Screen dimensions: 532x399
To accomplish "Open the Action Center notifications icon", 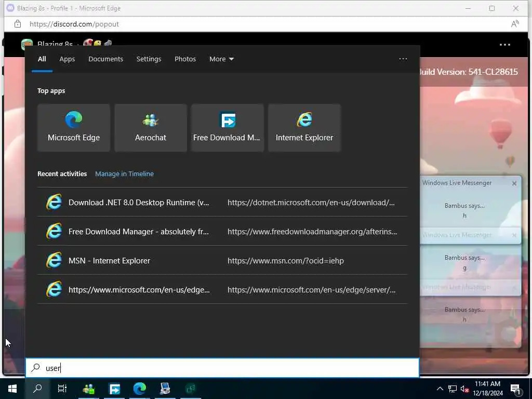I will coord(516,389).
